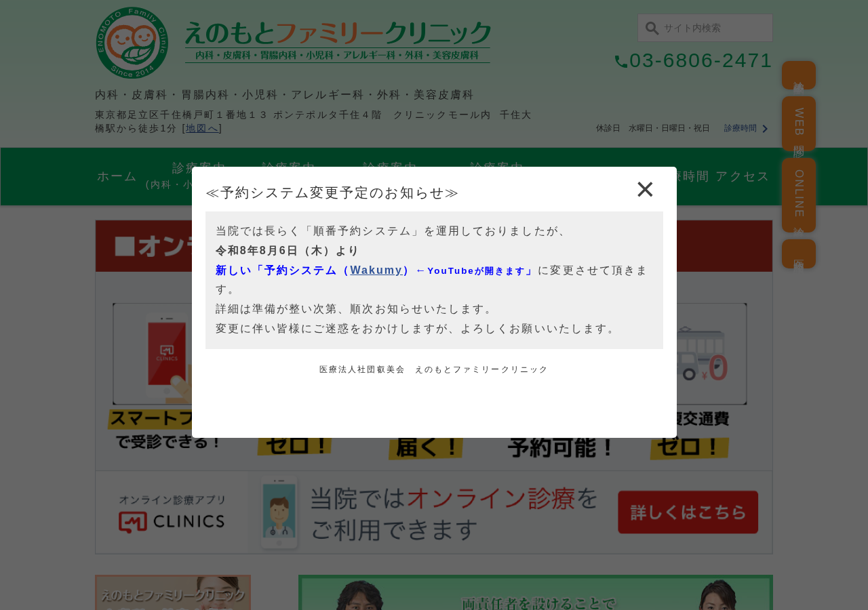Click the chevron arrow next to 診療時間
Image resolution: width=868 pixels, height=610 pixels.
pos(765,129)
